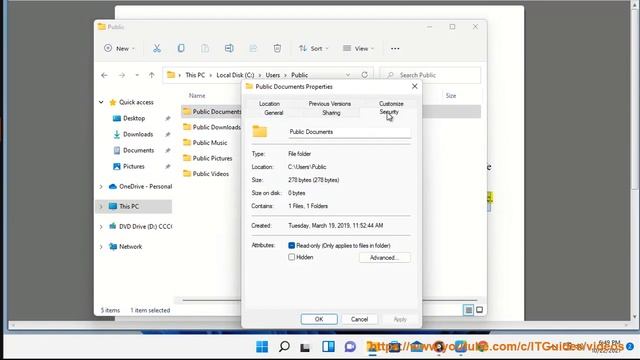Sort by the Name column header

pyautogui.click(x=197, y=96)
